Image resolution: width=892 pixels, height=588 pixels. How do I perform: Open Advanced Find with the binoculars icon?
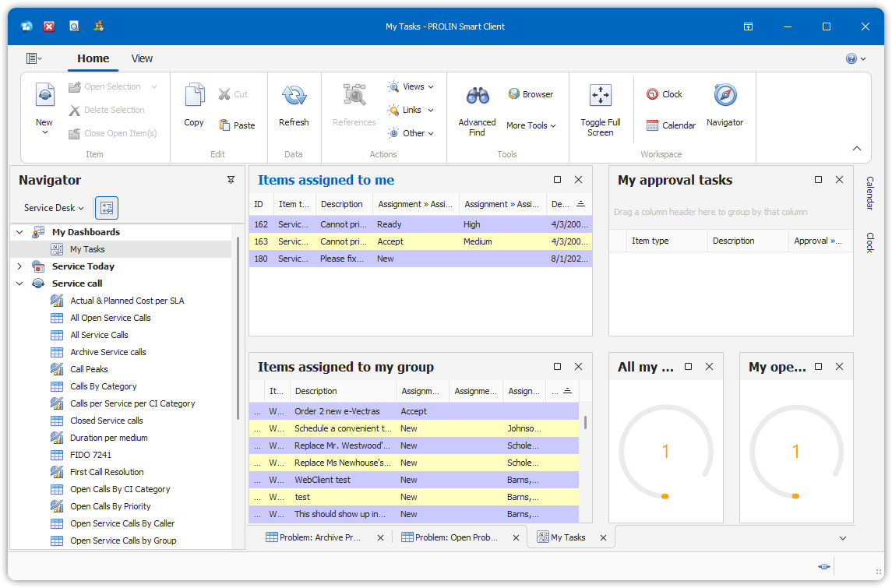[x=477, y=96]
